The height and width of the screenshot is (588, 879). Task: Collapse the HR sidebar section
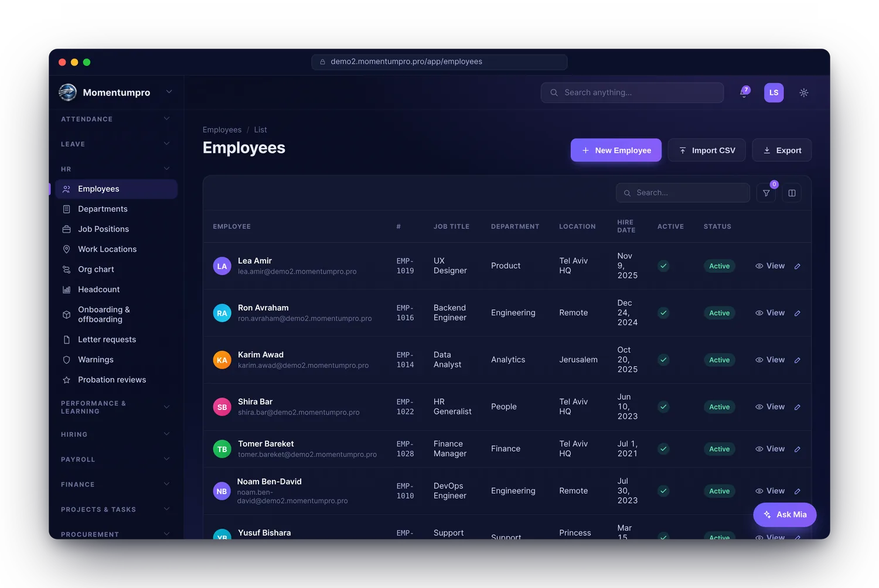[x=115, y=169]
